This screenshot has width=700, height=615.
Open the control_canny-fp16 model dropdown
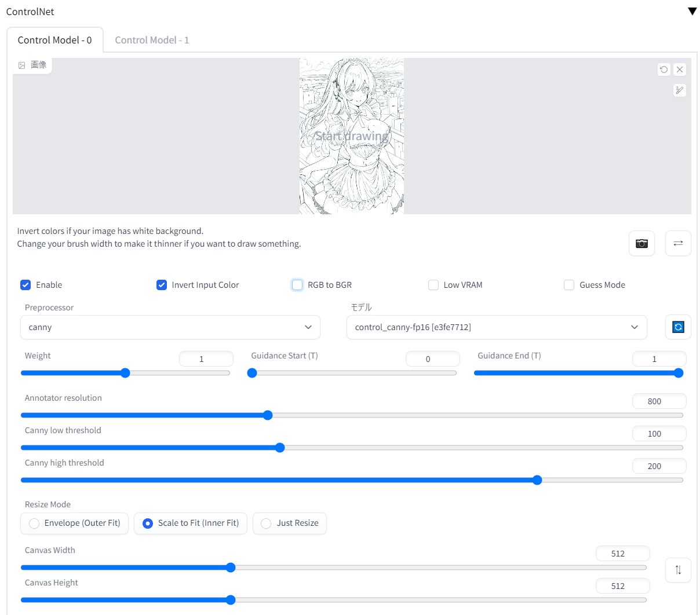coord(497,327)
